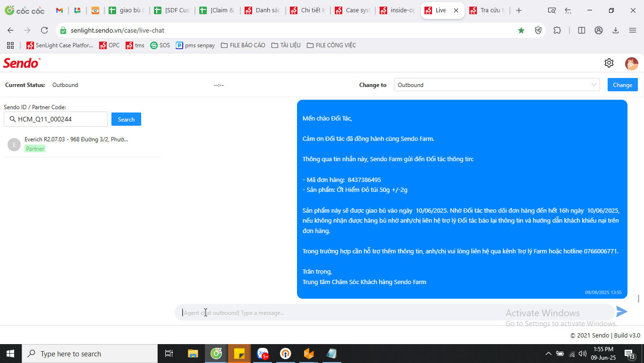Open browser downloads icon

point(616,30)
